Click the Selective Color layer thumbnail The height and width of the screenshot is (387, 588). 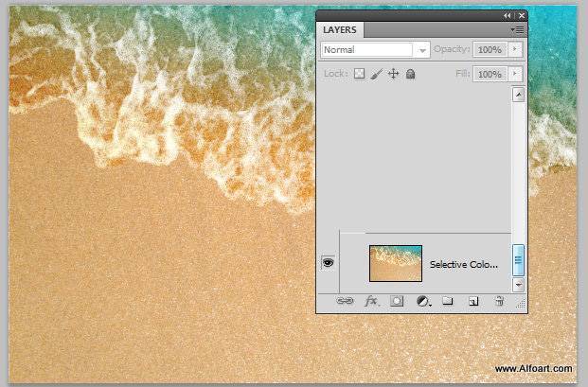(395, 263)
